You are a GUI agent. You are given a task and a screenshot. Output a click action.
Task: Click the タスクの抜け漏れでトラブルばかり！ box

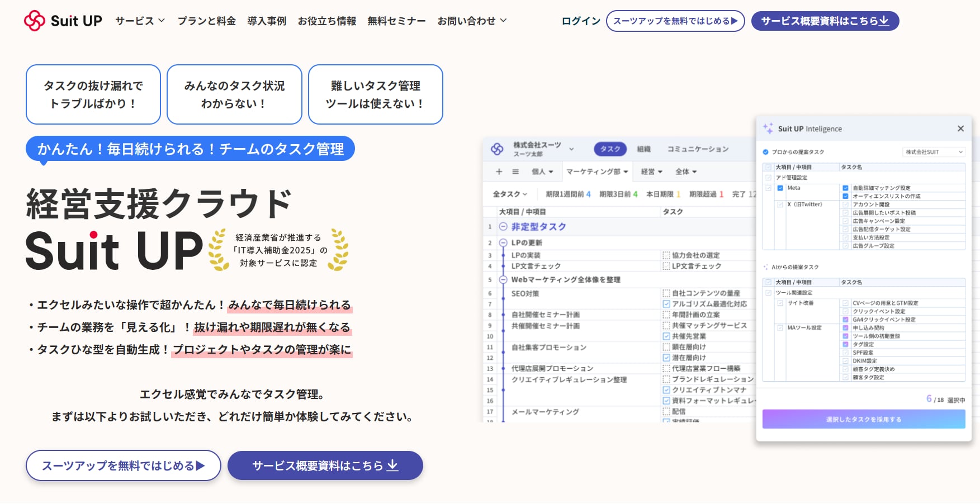point(93,94)
